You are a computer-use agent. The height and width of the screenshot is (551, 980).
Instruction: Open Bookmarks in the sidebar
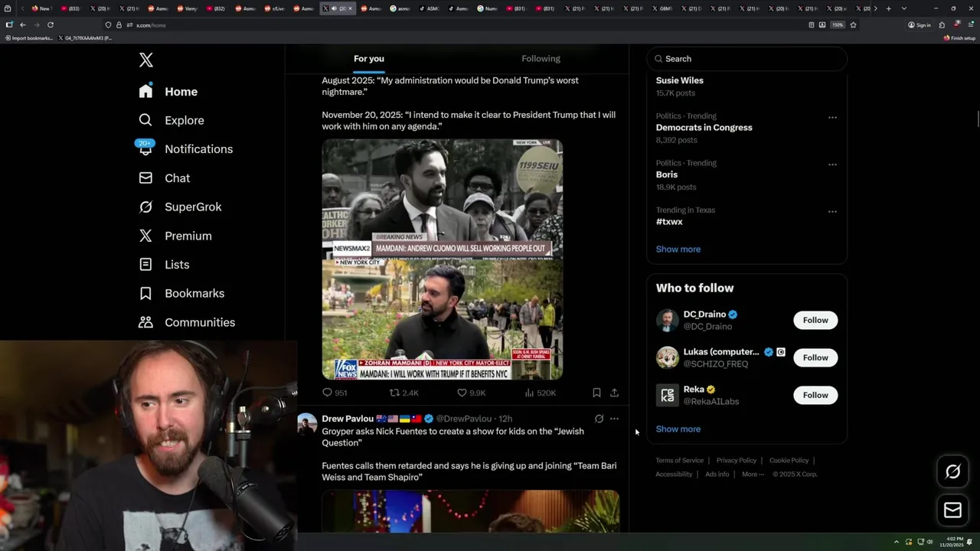182,293
